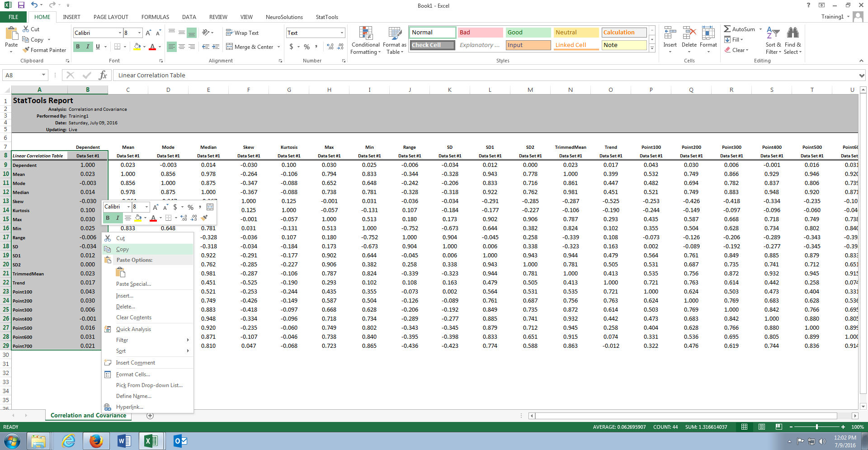The width and height of the screenshot is (868, 450).
Task: Select the Format Painter tool
Action: tap(45, 50)
